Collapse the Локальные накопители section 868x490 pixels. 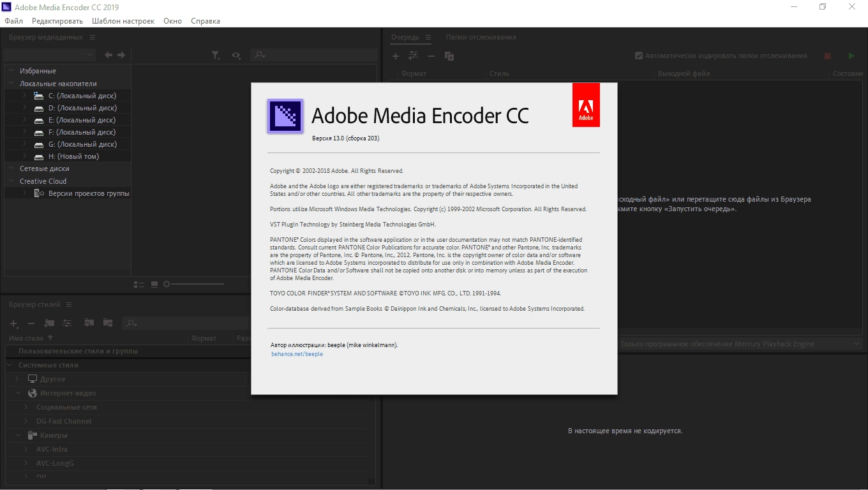(11, 84)
